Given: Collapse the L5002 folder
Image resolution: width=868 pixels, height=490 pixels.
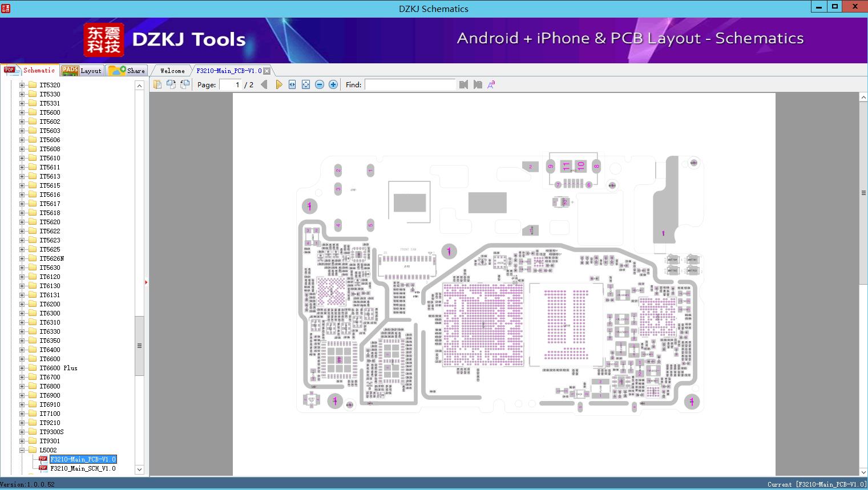Looking at the screenshot, I should (x=22, y=450).
